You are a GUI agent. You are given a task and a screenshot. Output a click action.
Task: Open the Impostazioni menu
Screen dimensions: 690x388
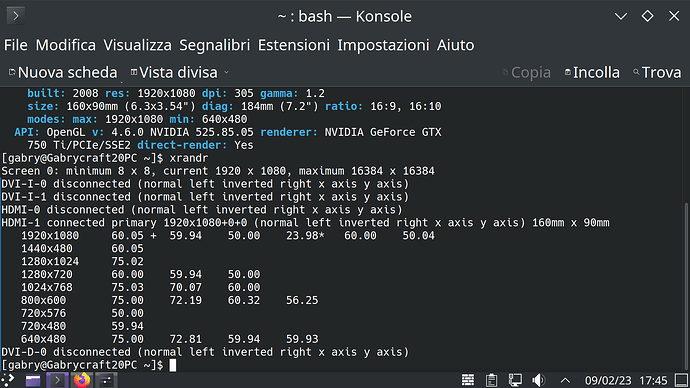click(x=383, y=45)
